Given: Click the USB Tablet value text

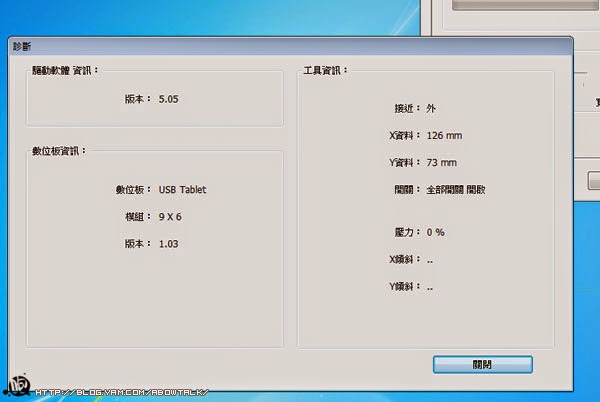Looking at the screenshot, I should (183, 190).
